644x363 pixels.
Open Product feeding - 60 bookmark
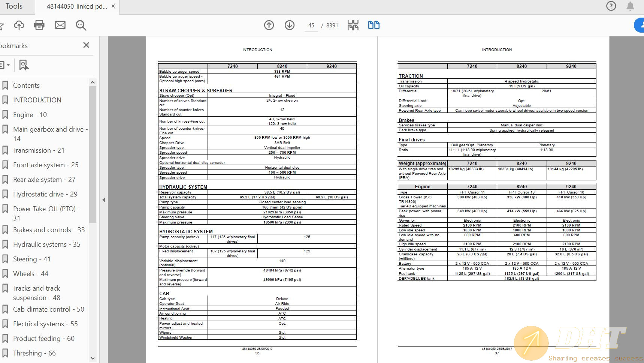point(44,339)
